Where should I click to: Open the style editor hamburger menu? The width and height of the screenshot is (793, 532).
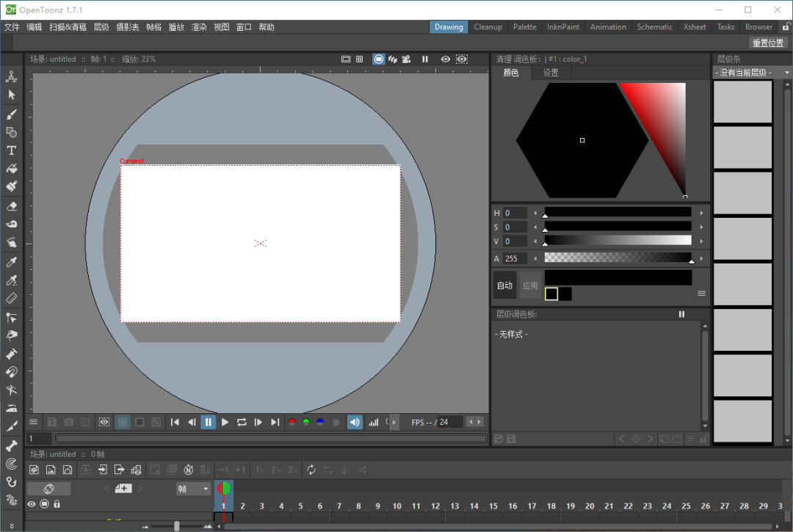click(x=701, y=294)
